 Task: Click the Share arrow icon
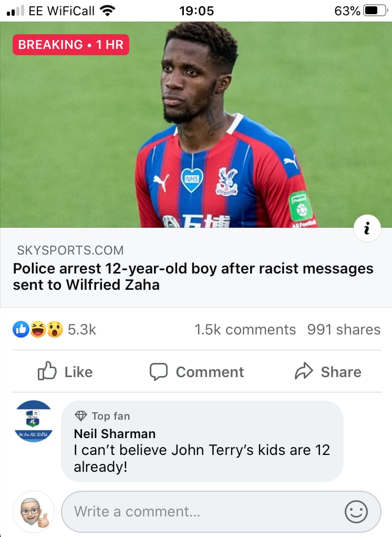coord(304,371)
